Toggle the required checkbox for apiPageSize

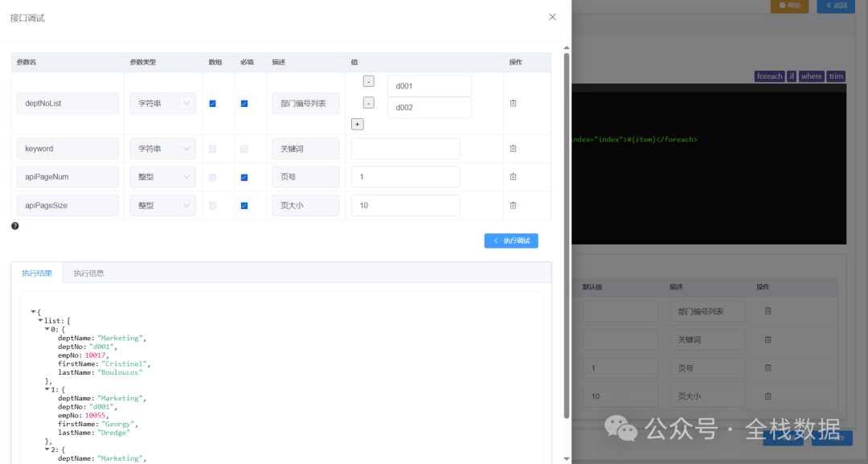(244, 206)
